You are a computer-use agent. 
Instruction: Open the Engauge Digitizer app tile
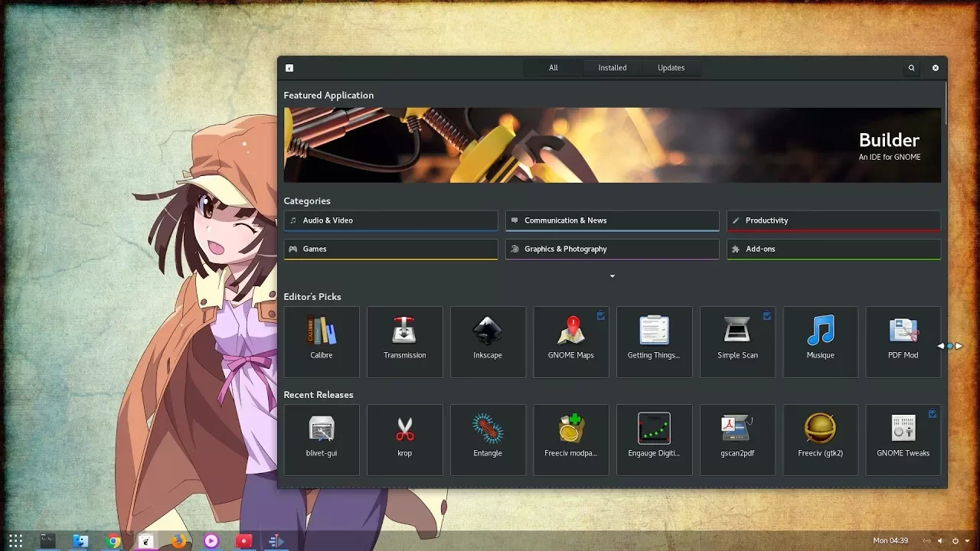pos(654,440)
